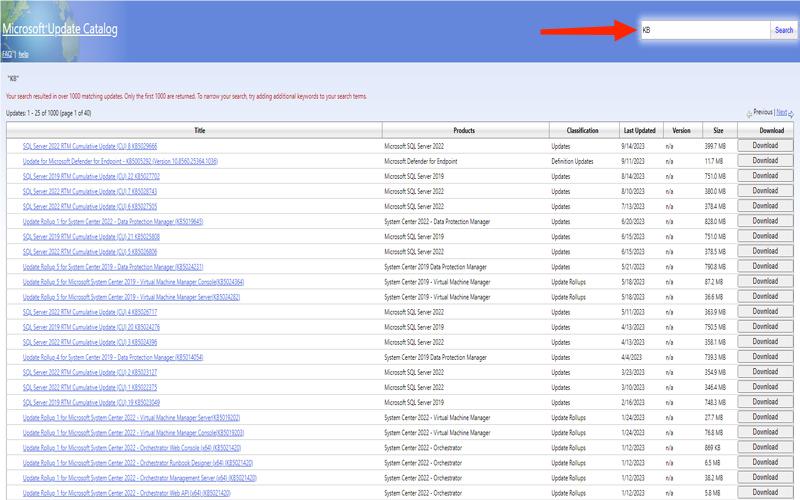Download Rollup 1 2022 Data Protection Manager update
The height and width of the screenshot is (500, 800).
click(x=765, y=221)
